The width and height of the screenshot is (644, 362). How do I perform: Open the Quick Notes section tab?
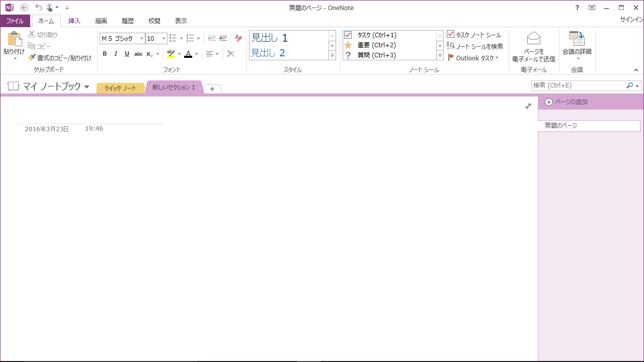[x=120, y=88]
